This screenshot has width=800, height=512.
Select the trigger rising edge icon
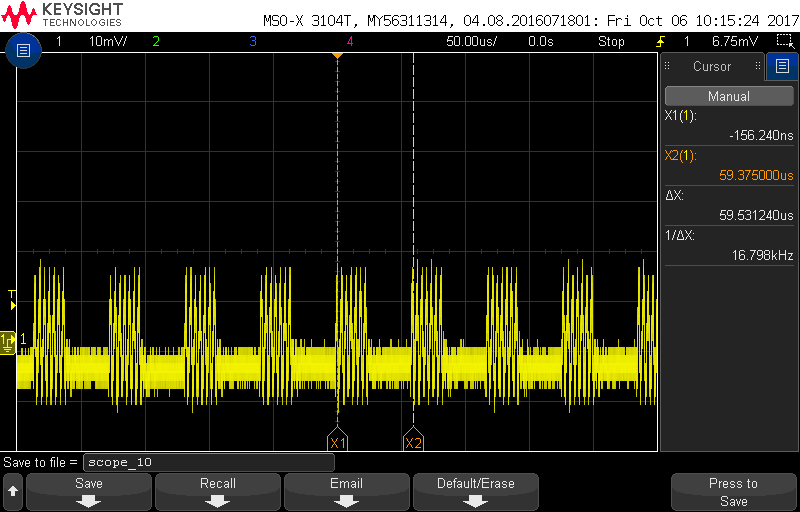tap(660, 41)
